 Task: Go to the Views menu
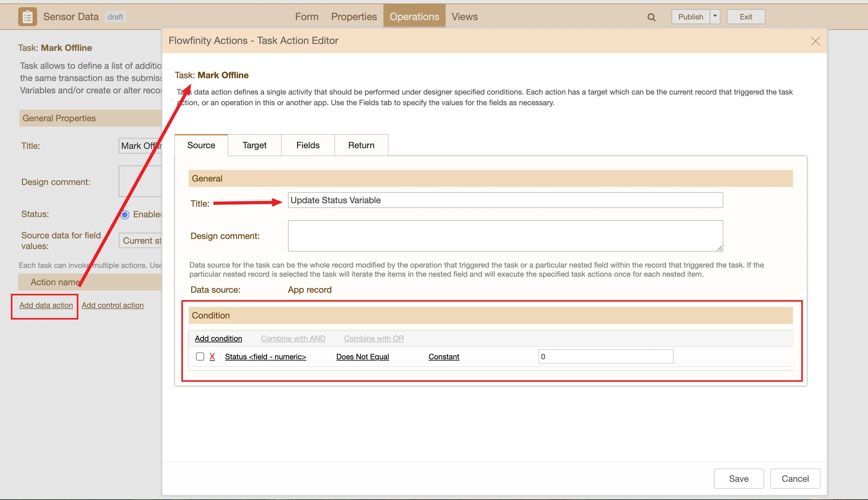(464, 16)
